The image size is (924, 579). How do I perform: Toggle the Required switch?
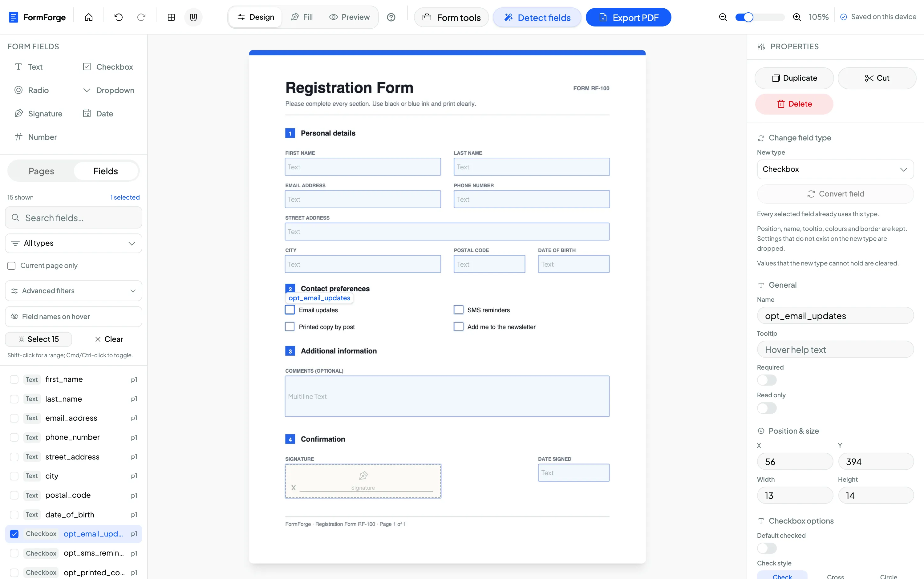click(x=767, y=380)
